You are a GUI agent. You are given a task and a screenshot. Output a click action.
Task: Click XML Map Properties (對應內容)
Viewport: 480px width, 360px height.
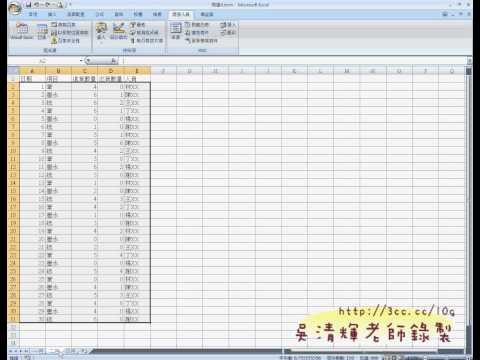click(x=197, y=25)
